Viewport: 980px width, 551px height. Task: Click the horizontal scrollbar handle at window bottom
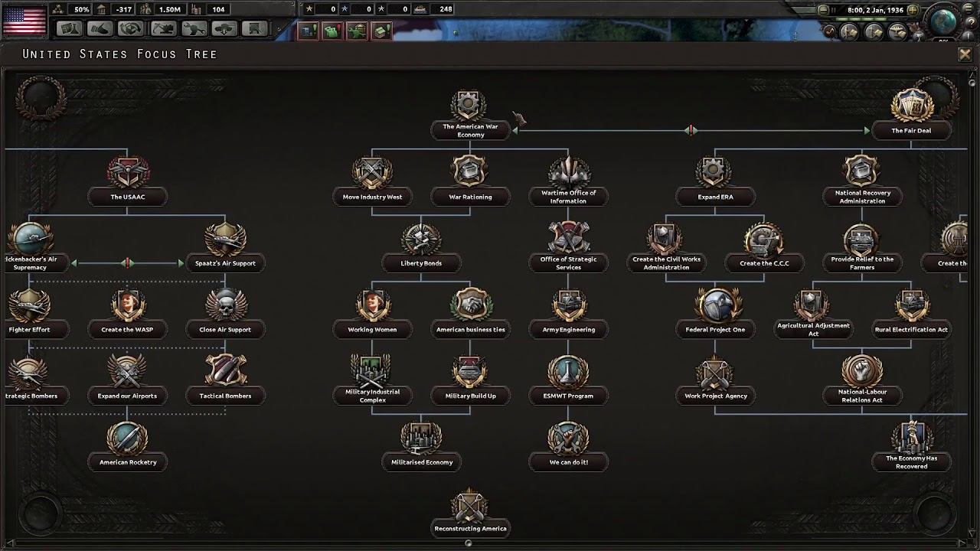pos(469,543)
